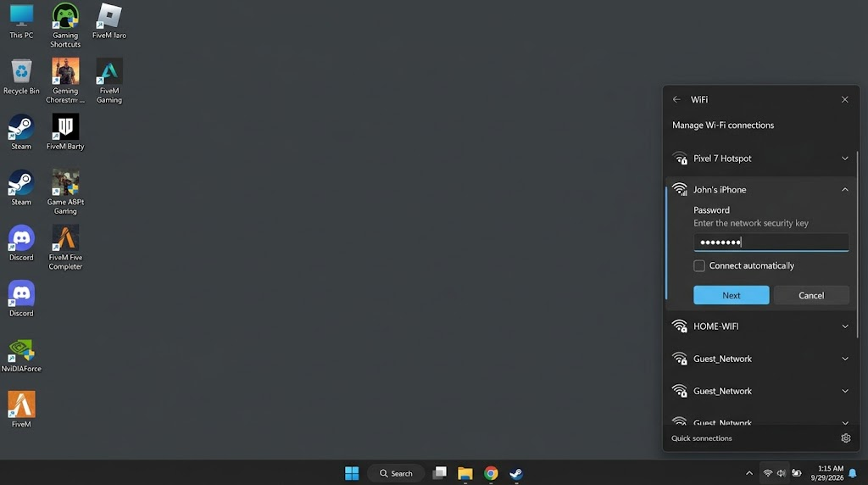Image resolution: width=868 pixels, height=485 pixels.
Task: Select the Steam shortcut beside FiveM Barty
Action: [x=21, y=132]
